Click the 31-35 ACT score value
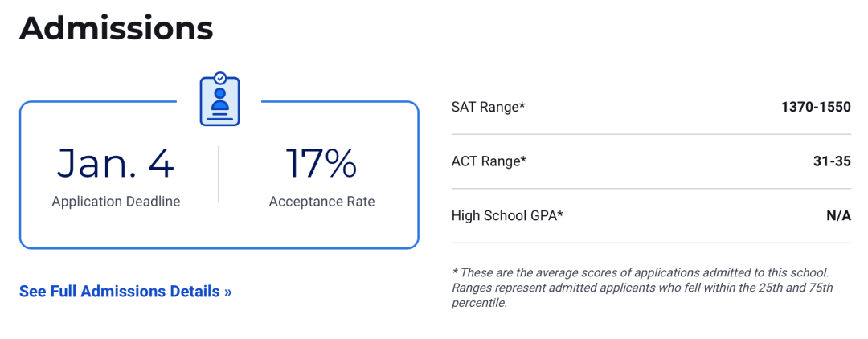868x339 pixels. pyautogui.click(x=832, y=161)
